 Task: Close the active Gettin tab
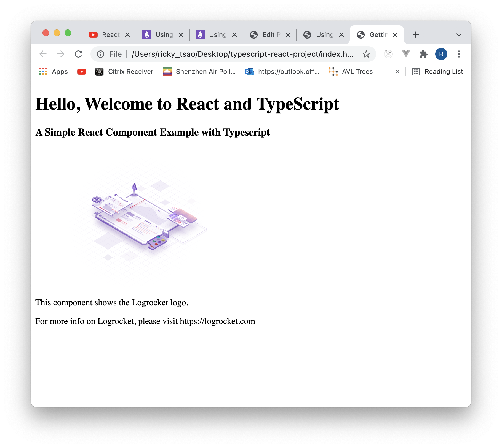click(395, 35)
